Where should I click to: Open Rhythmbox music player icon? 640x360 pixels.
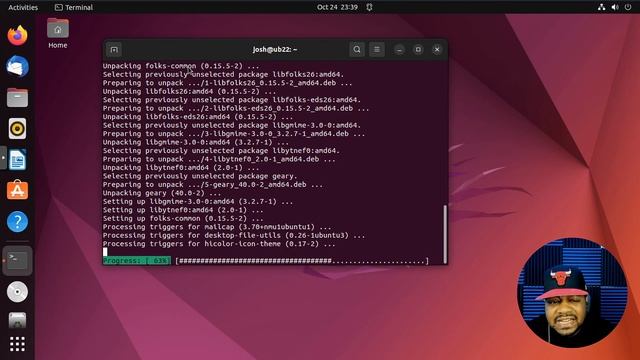(17, 129)
